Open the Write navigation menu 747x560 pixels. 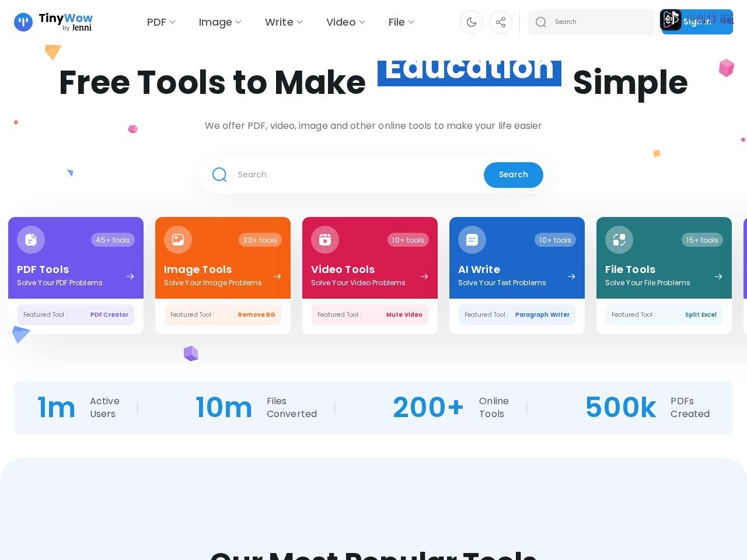click(284, 22)
